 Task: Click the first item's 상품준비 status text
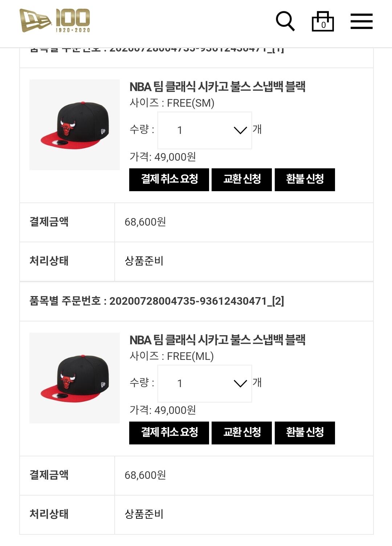tap(144, 261)
